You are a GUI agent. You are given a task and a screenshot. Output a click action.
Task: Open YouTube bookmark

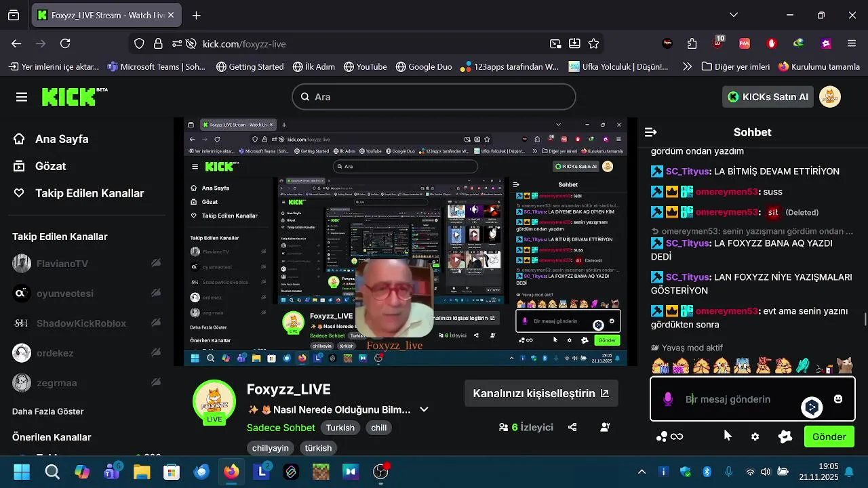click(365, 66)
